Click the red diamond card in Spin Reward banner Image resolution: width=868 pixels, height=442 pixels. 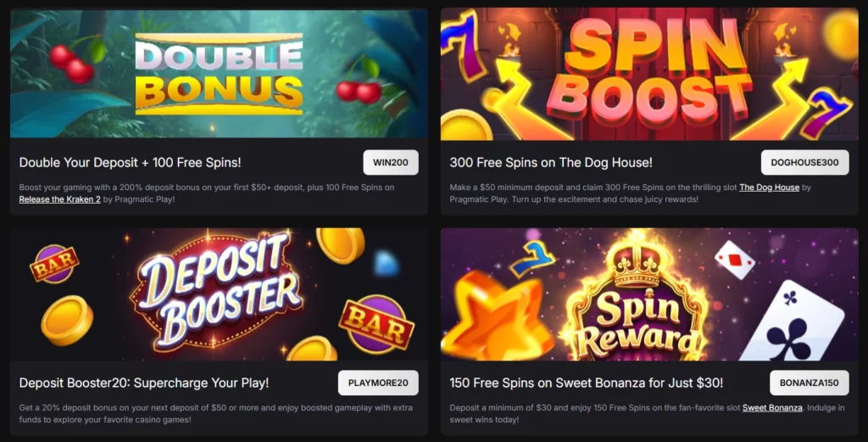[x=734, y=260]
